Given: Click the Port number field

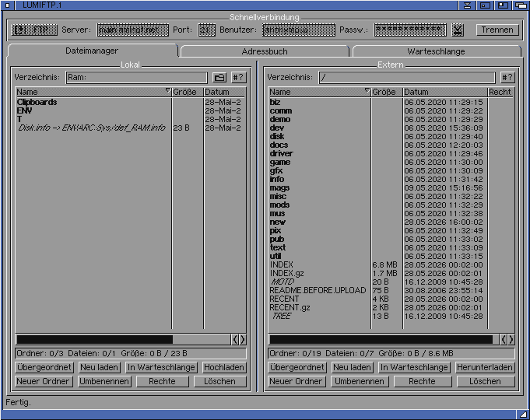Looking at the screenshot, I should [206, 30].
